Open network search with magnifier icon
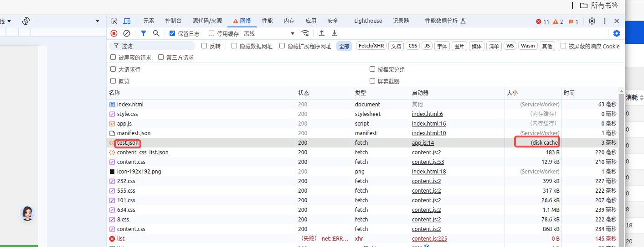The image size is (644, 247). tap(156, 33)
